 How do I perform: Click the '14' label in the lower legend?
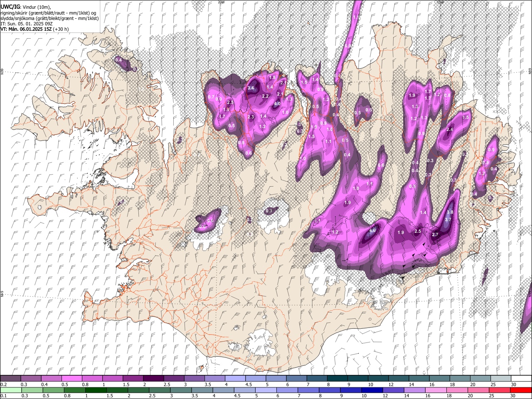406,396
